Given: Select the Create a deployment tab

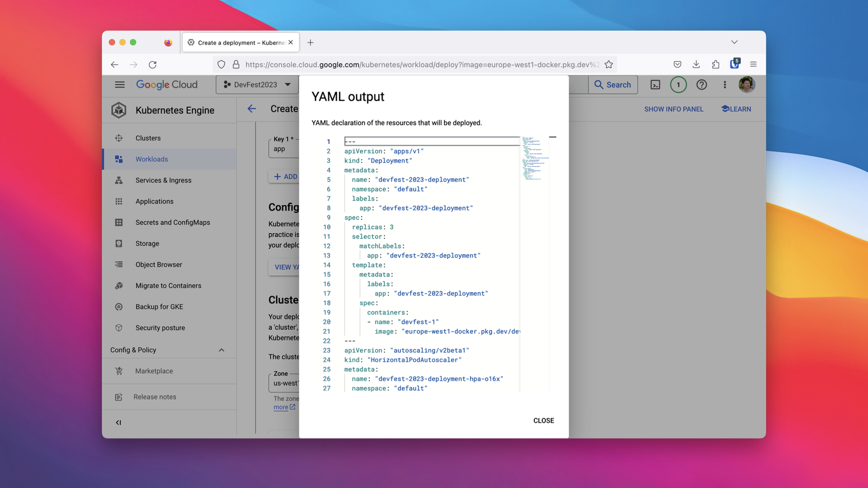Looking at the screenshot, I should (x=241, y=43).
